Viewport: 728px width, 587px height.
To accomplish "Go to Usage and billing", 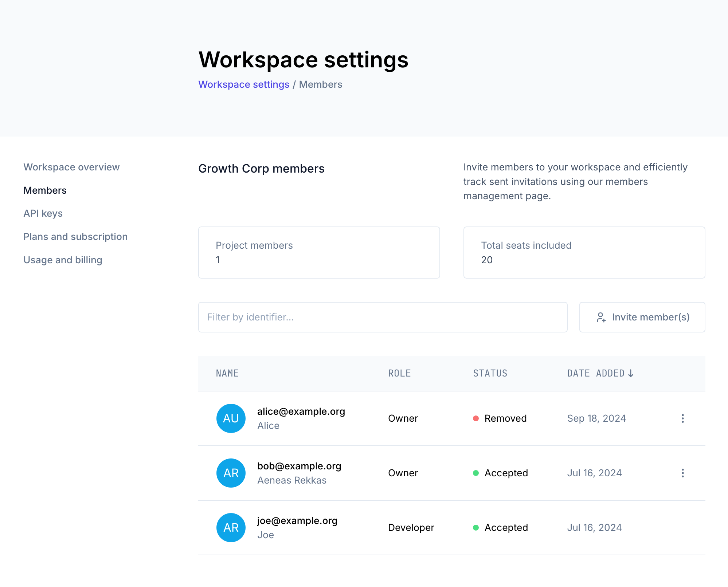I will [x=63, y=260].
